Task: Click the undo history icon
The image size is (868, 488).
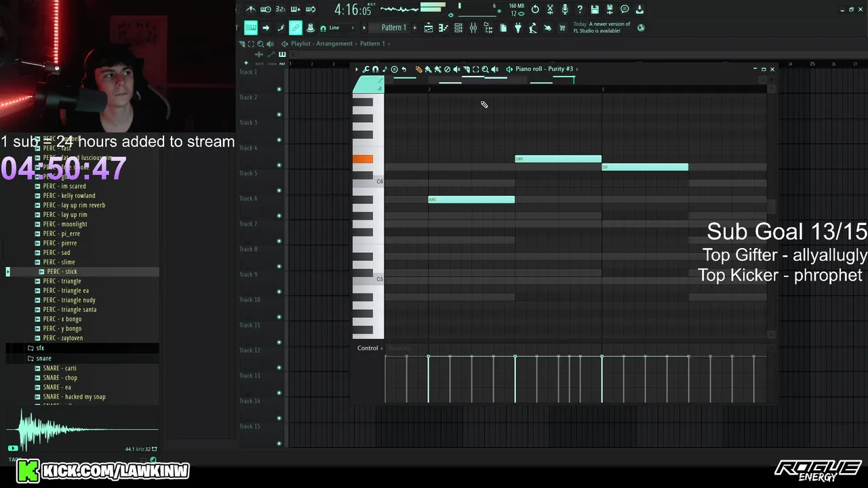Action: [x=534, y=9]
